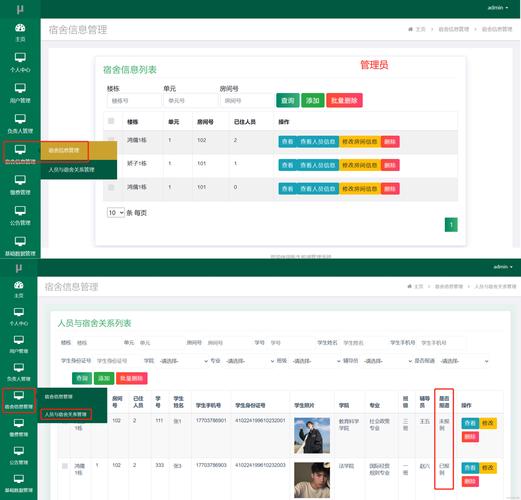Open 缴费管理 icon in 人员与宿舍关系列表 sidebar

click(19, 423)
